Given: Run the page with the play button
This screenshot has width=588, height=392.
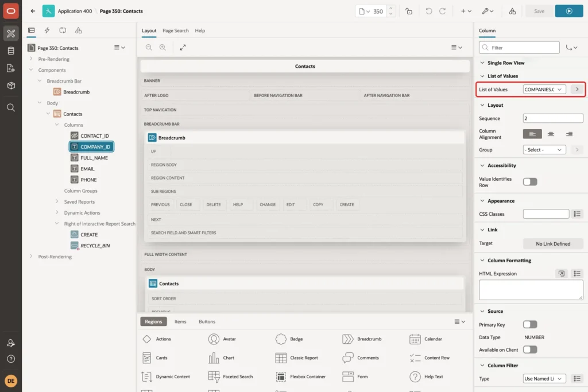Looking at the screenshot, I should tap(569, 11).
